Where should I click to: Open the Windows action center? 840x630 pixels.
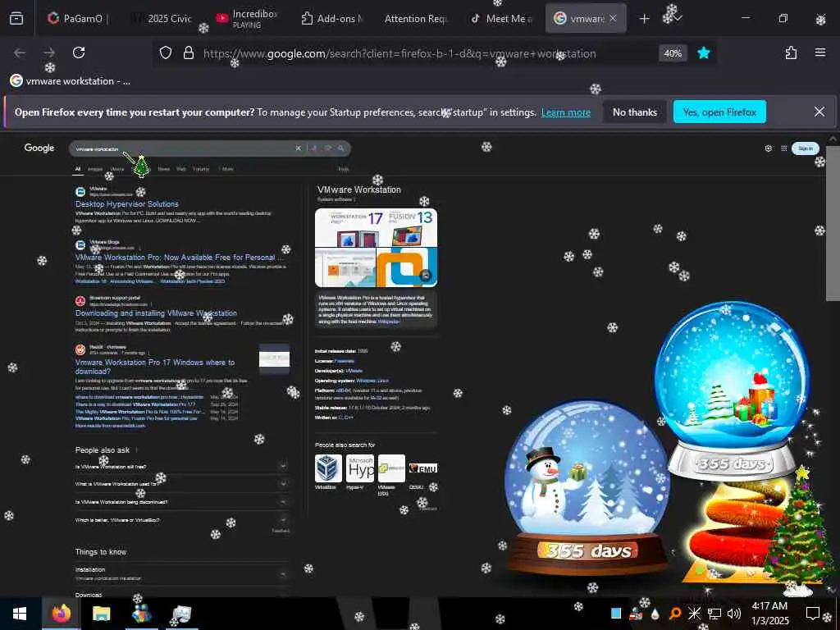coord(813,614)
